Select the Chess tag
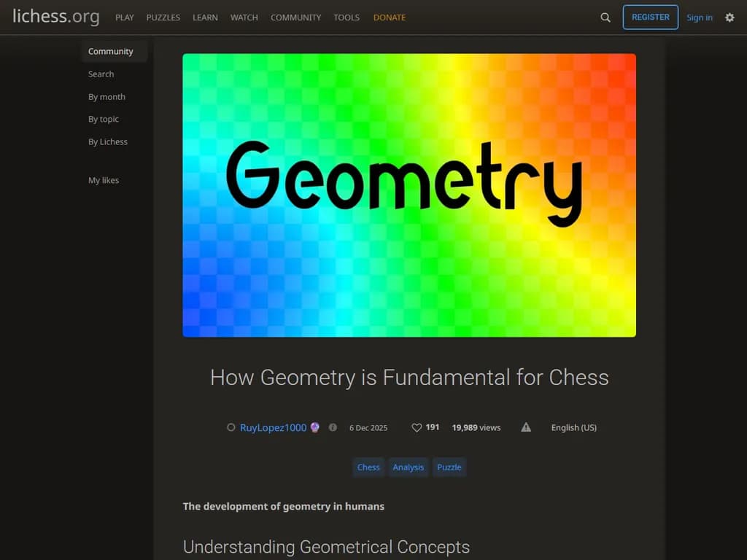This screenshot has width=747, height=560. [x=368, y=467]
